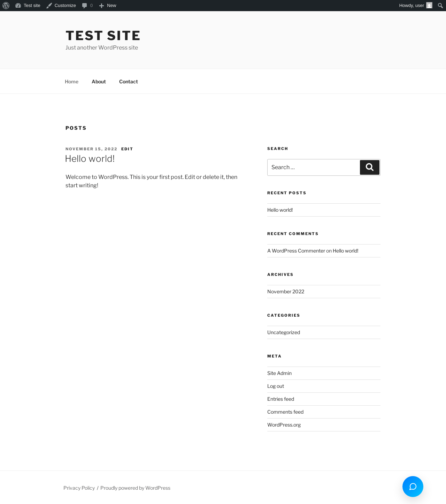Image resolution: width=446 pixels, height=504 pixels.
Task: Open the blue chat bubble widget
Action: 413,487
